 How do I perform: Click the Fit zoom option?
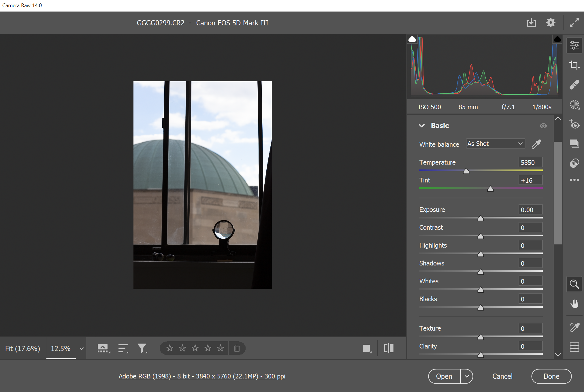(22, 348)
